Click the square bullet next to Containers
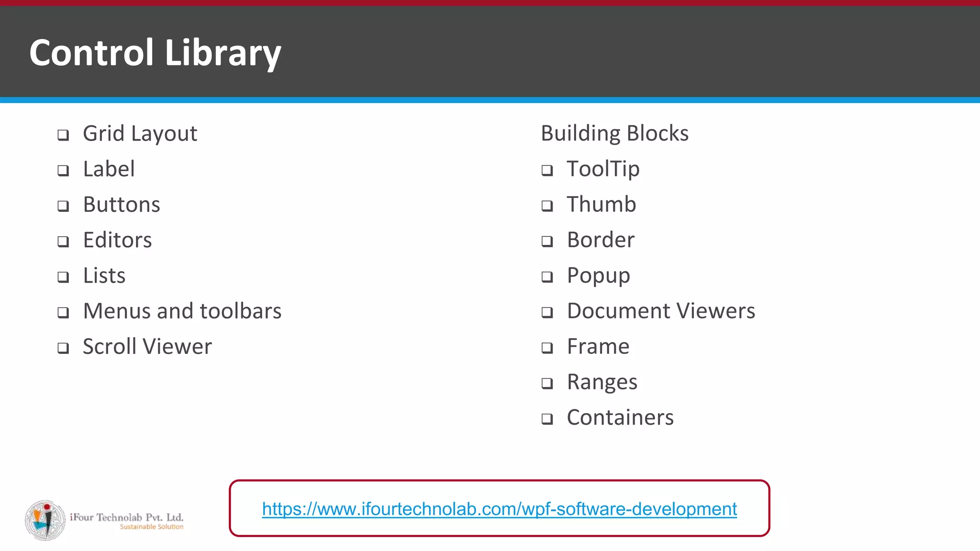This screenshot has width=980, height=551. tap(547, 419)
